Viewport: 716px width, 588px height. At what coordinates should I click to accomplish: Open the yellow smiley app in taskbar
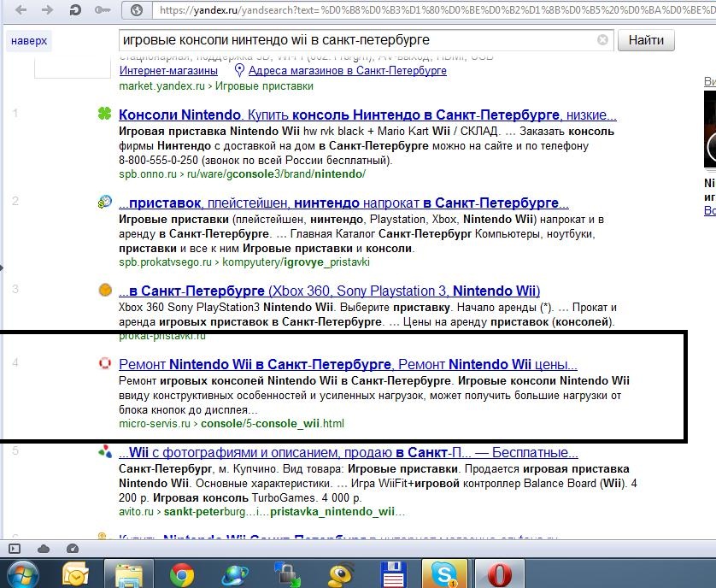[x=341, y=575]
